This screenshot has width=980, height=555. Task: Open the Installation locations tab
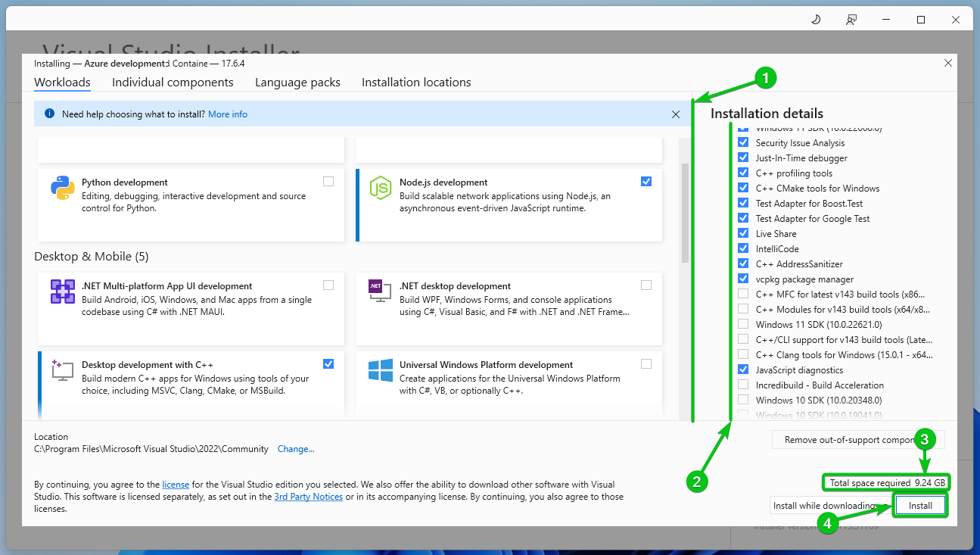416,82
